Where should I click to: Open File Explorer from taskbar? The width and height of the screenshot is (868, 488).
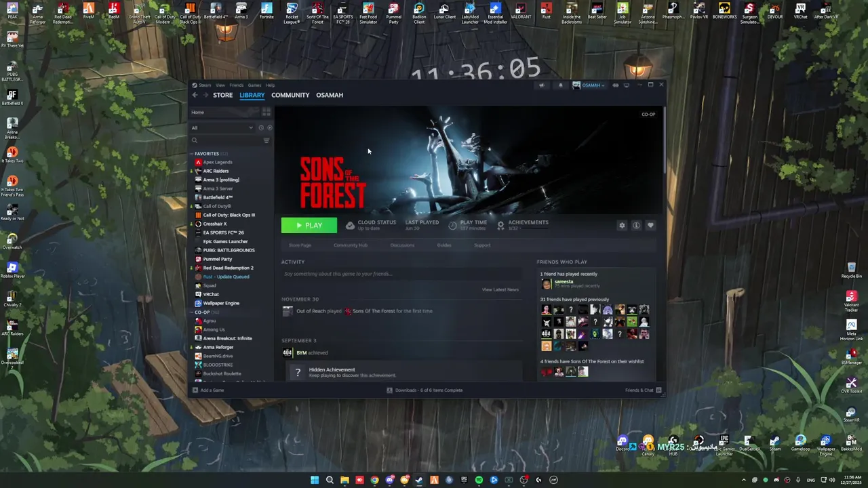(x=344, y=480)
